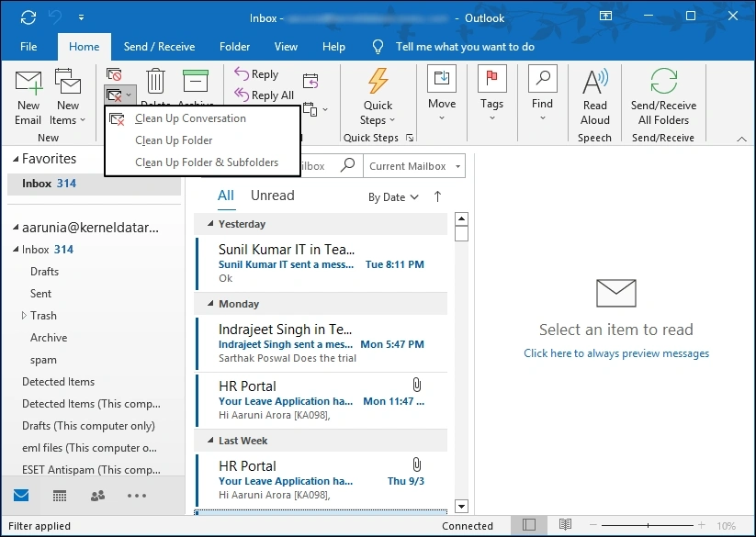Open Customize Quick Access Toolbar dropdown
Viewport: 756px width, 537px height.
(x=81, y=17)
